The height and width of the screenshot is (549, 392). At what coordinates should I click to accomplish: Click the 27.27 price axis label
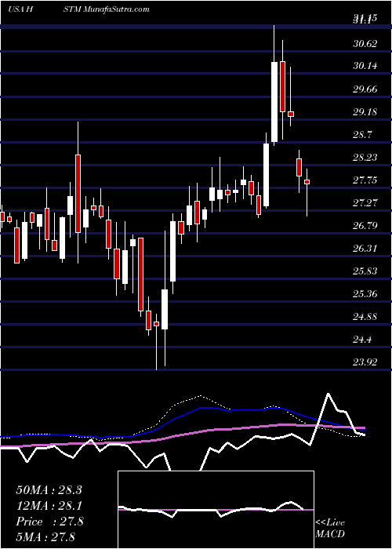(365, 203)
